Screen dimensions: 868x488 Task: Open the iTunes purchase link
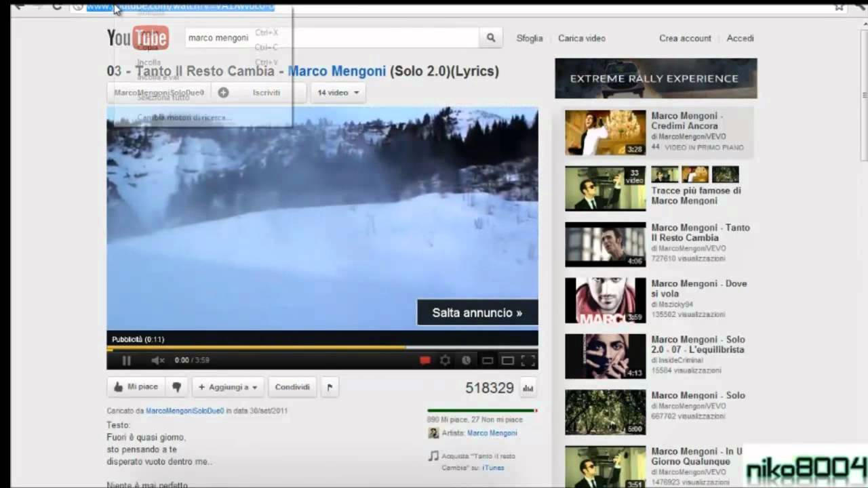493,468
